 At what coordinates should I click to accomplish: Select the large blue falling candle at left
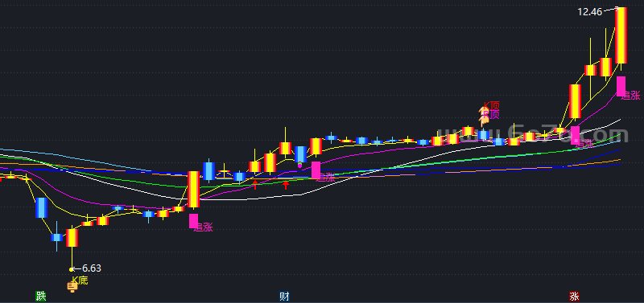point(41,207)
